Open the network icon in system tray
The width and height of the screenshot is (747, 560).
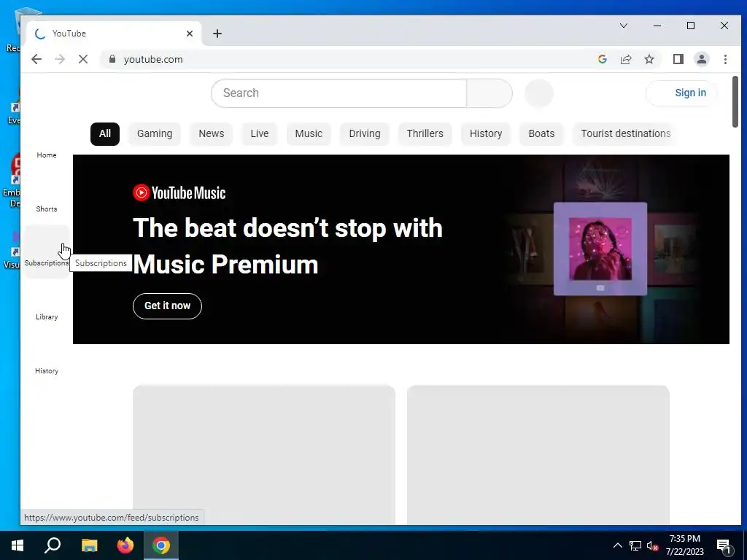click(x=635, y=545)
